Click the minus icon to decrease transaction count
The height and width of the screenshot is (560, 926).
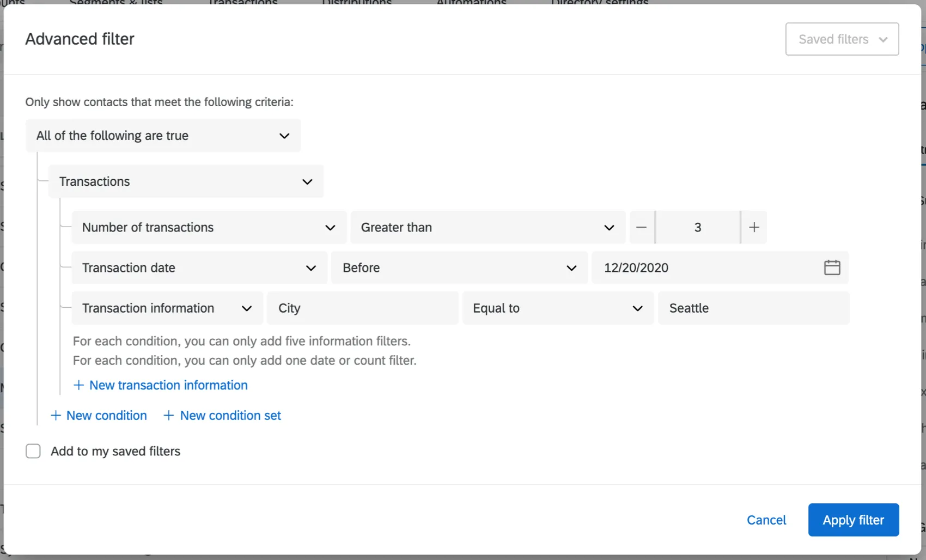point(642,227)
